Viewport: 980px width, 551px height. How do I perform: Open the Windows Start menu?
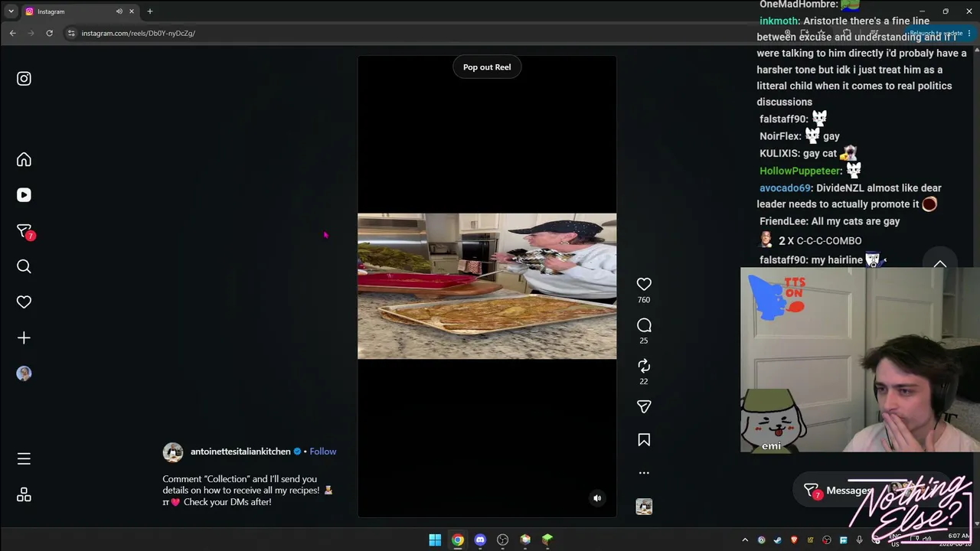click(x=435, y=540)
